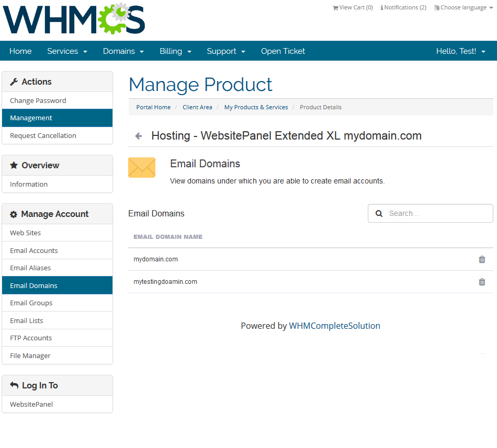
Task: Click the yellow envelope Email Domains icon
Action: coord(142,167)
